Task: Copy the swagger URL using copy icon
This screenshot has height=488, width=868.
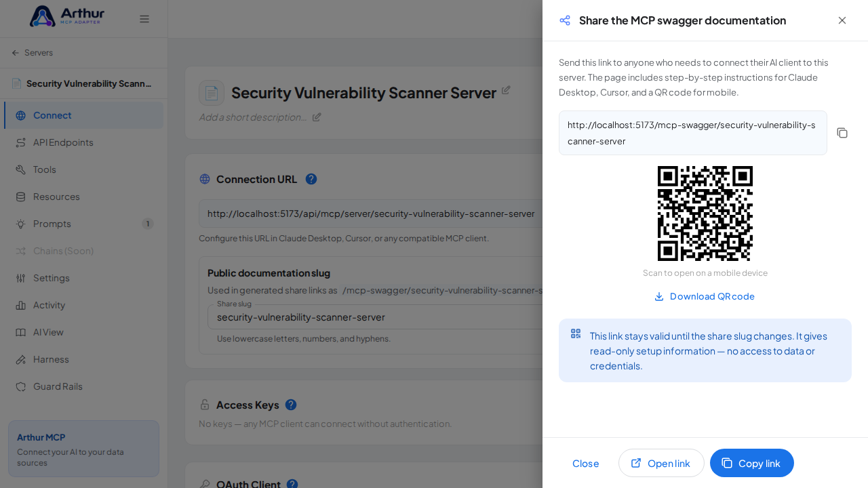Action: [x=842, y=133]
